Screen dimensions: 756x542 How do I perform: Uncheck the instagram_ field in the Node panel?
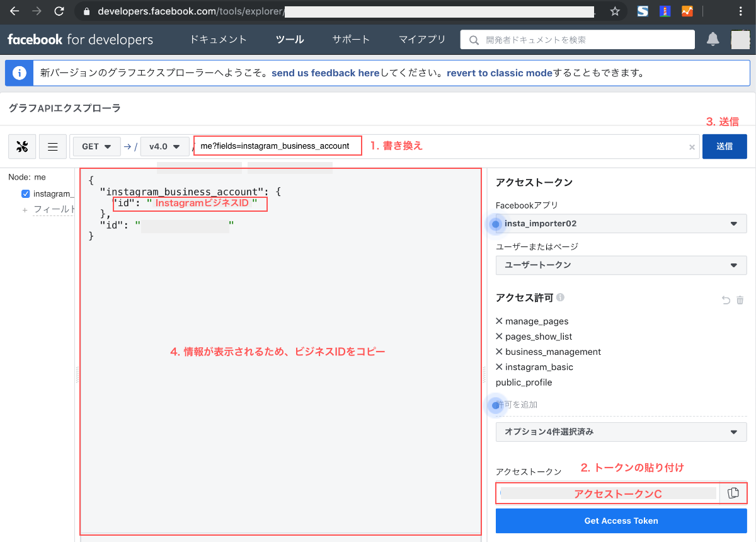click(x=26, y=193)
